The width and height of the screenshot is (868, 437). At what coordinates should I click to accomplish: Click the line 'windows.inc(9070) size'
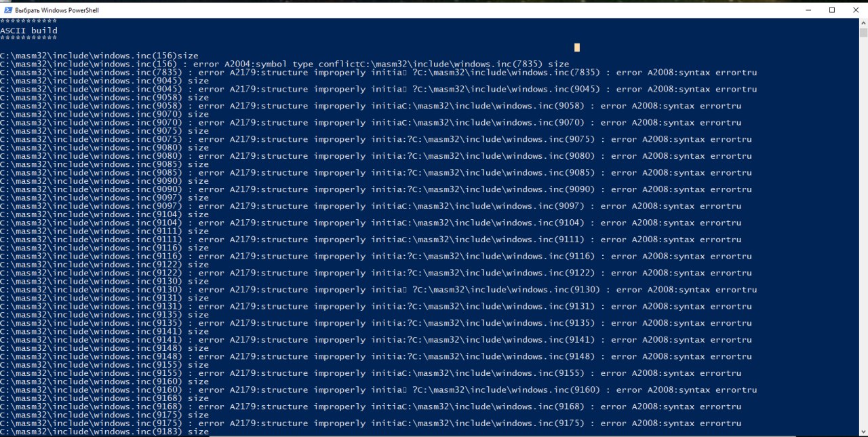tap(104, 114)
